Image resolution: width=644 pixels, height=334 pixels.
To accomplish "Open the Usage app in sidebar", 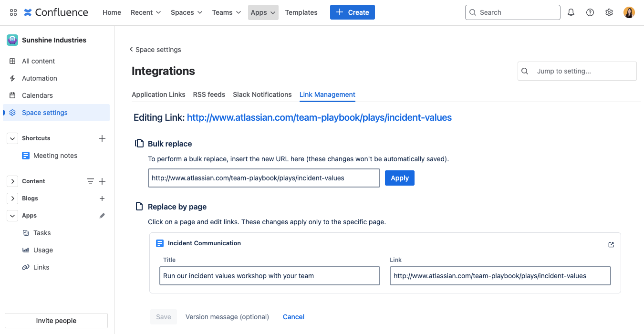I will (42, 250).
